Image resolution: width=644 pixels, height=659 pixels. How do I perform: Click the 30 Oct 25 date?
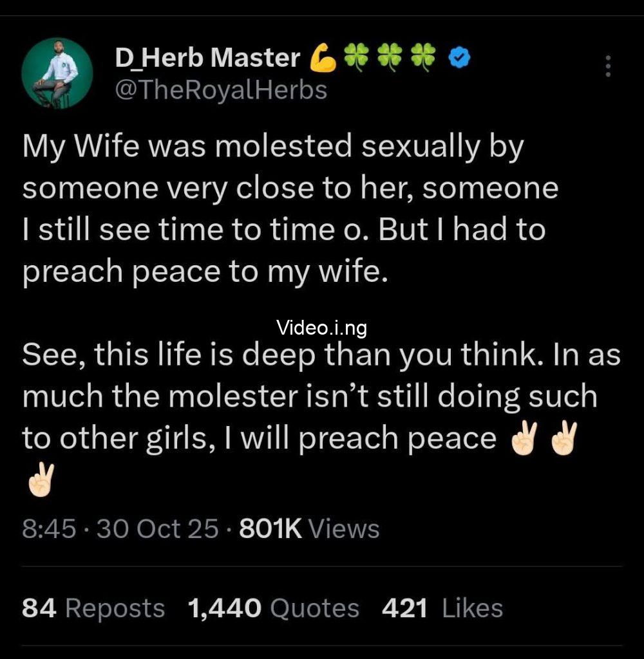(x=158, y=529)
